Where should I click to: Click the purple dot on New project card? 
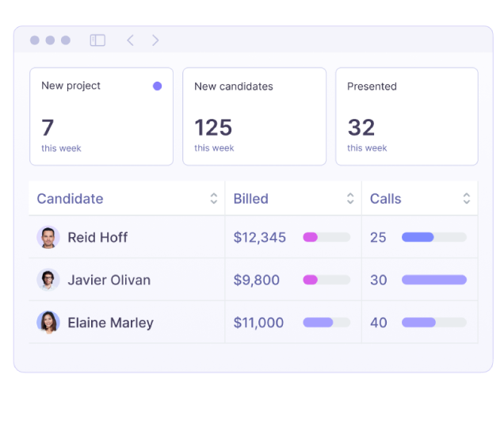click(x=157, y=86)
